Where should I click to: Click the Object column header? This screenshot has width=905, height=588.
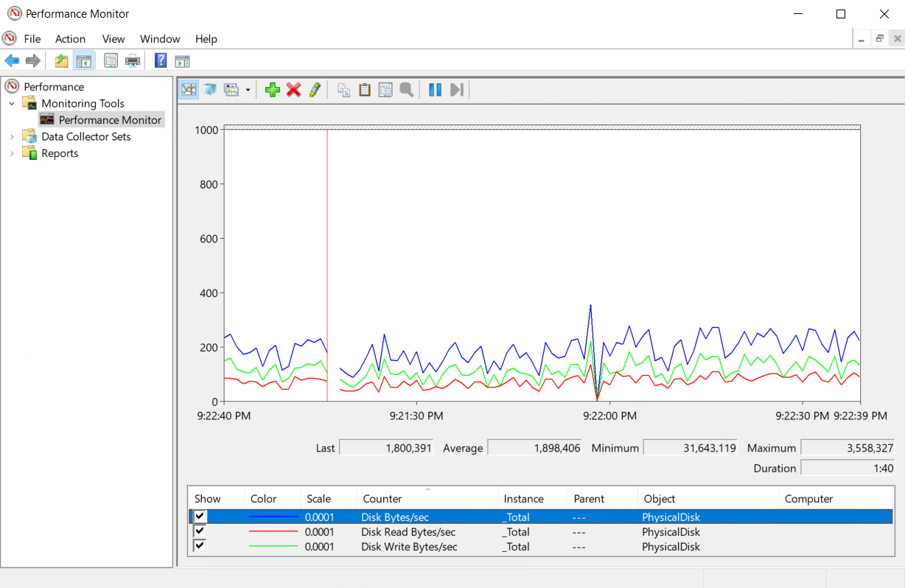tap(660, 499)
